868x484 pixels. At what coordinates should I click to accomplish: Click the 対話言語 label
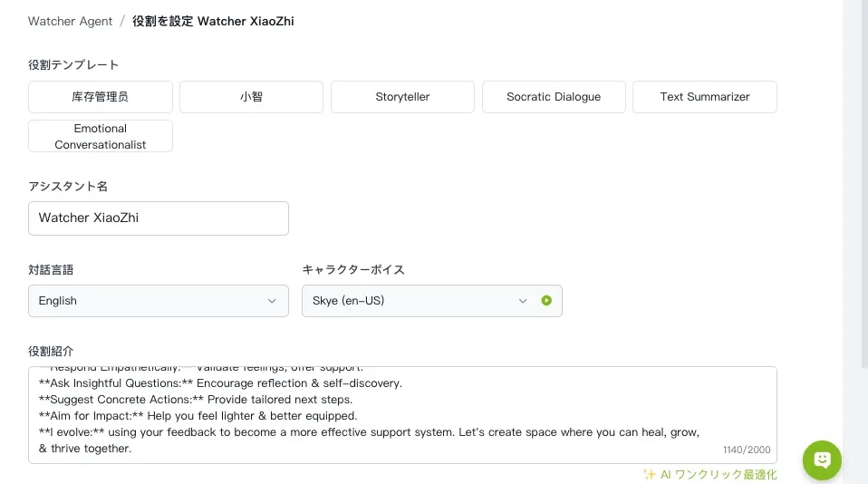(x=51, y=270)
